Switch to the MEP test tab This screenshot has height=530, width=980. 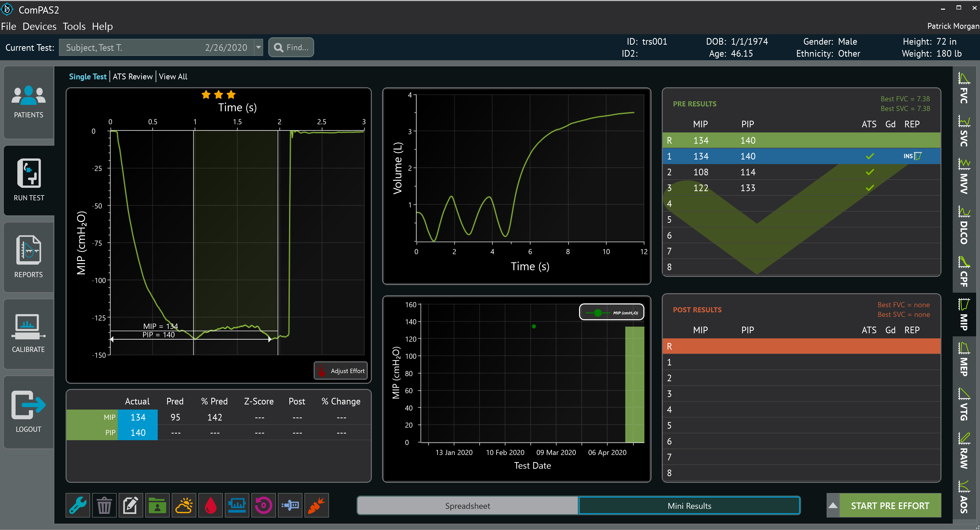pyautogui.click(x=964, y=359)
